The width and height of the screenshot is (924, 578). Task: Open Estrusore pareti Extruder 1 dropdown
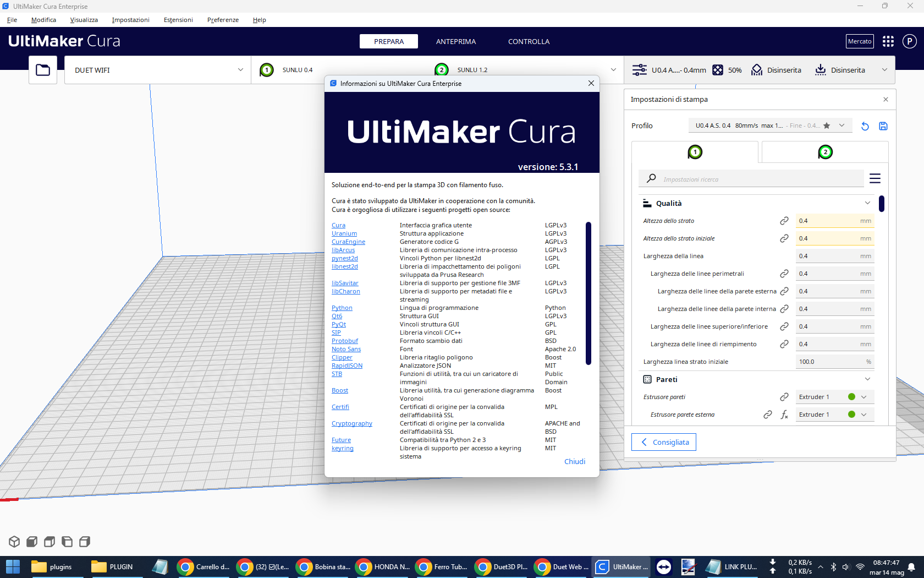834,397
